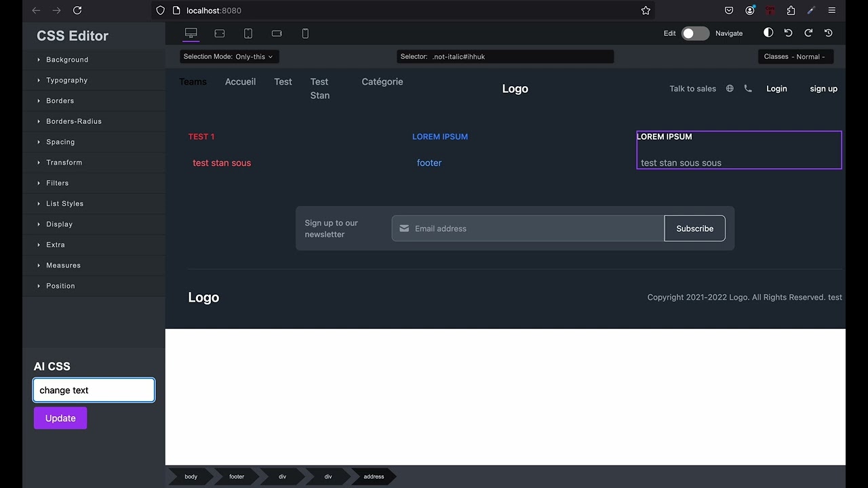
Task: Open the Firefox account icon
Action: click(x=750, y=10)
